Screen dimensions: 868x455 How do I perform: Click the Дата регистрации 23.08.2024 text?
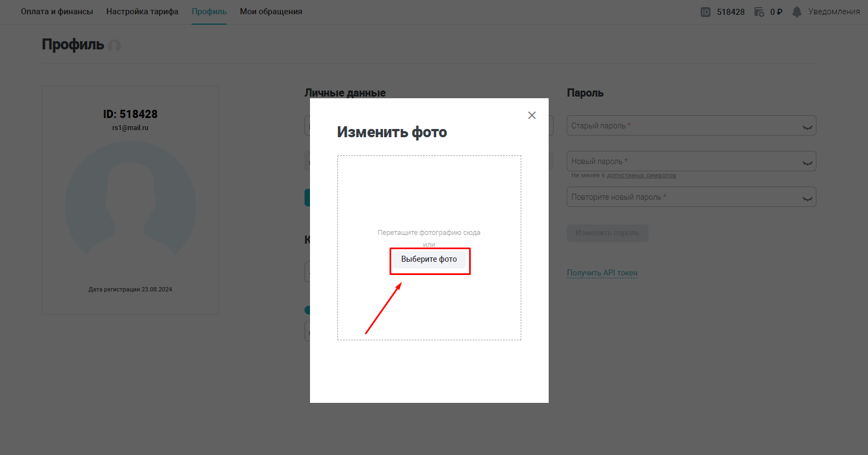(x=131, y=289)
